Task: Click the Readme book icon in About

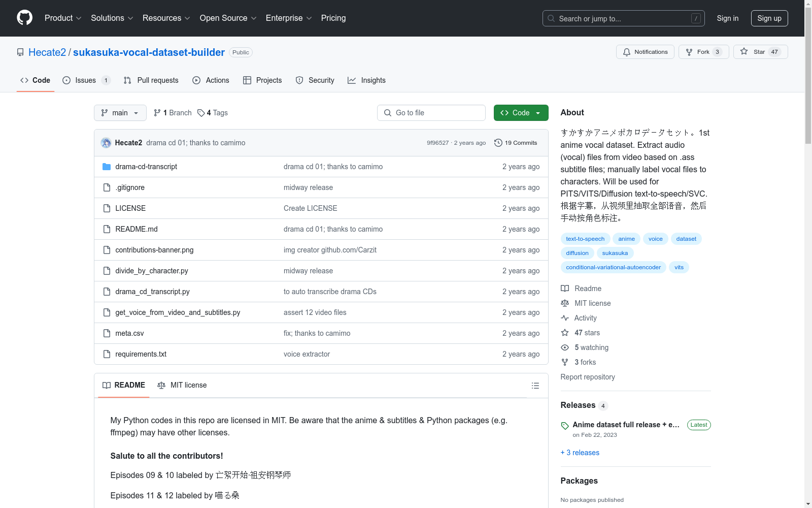Action: [x=565, y=289]
